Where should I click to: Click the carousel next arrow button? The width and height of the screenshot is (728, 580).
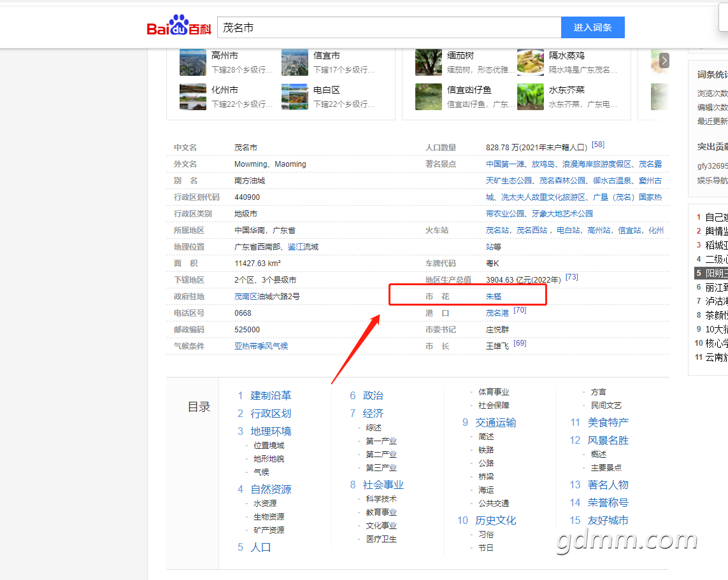coord(664,60)
